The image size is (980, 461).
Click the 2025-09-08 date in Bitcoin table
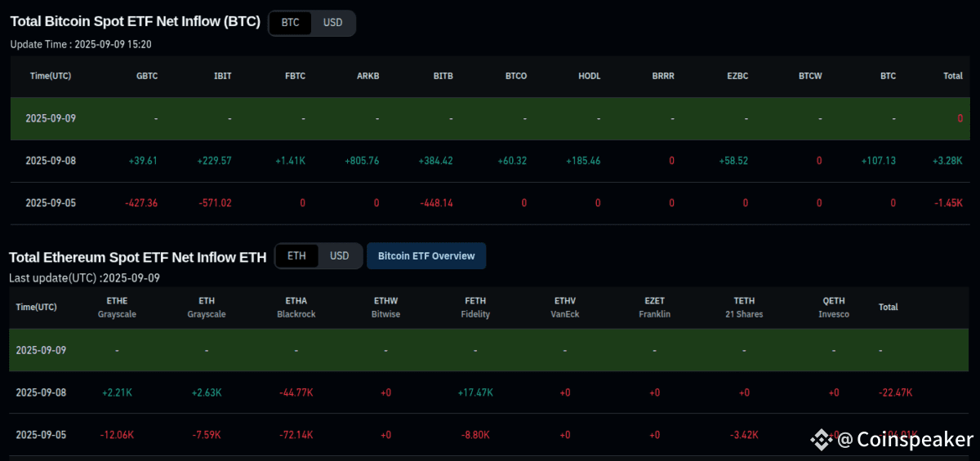[x=51, y=161]
